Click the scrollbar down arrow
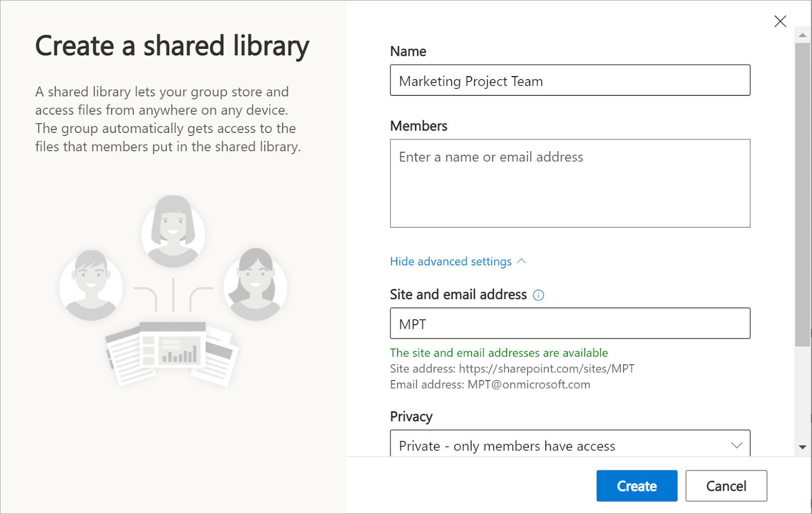812x514 pixels. [x=802, y=447]
